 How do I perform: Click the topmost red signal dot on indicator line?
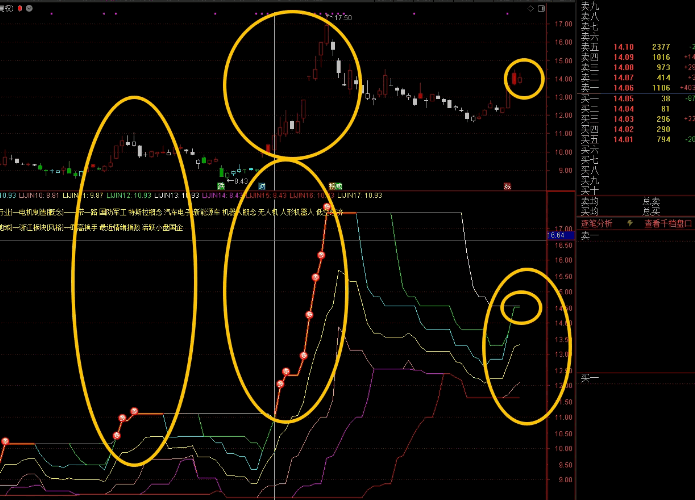pyautogui.click(x=327, y=207)
